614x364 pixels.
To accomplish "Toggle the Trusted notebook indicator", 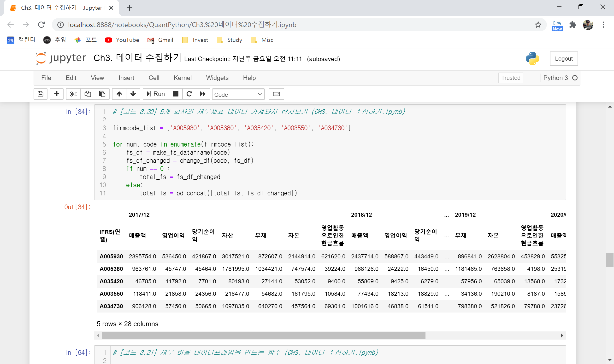I will 511,78.
